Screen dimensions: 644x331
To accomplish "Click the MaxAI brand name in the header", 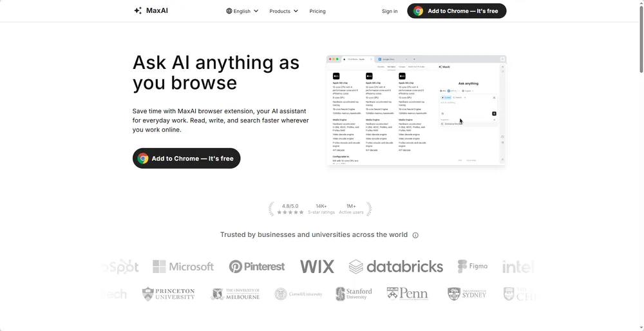I will pyautogui.click(x=157, y=11).
